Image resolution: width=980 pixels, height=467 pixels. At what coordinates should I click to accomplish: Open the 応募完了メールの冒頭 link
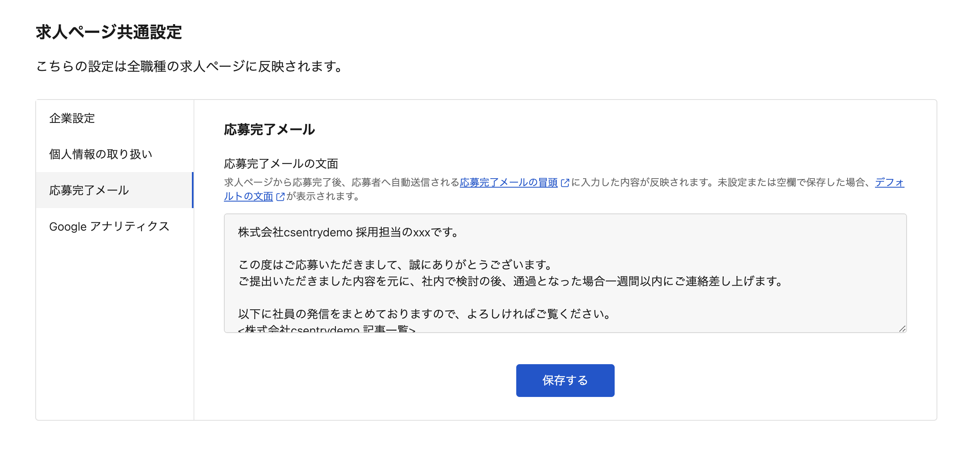coord(508,183)
